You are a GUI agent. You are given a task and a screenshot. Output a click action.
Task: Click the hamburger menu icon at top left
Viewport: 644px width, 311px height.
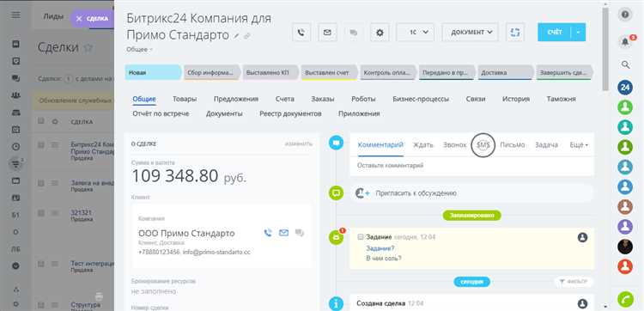pos(15,15)
